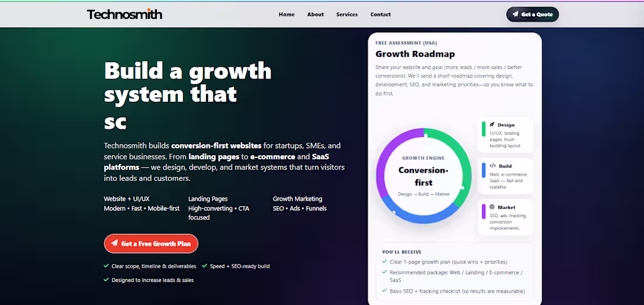Image resolution: width=644 pixels, height=305 pixels.
Task: Open the Home nav link
Action: click(287, 15)
